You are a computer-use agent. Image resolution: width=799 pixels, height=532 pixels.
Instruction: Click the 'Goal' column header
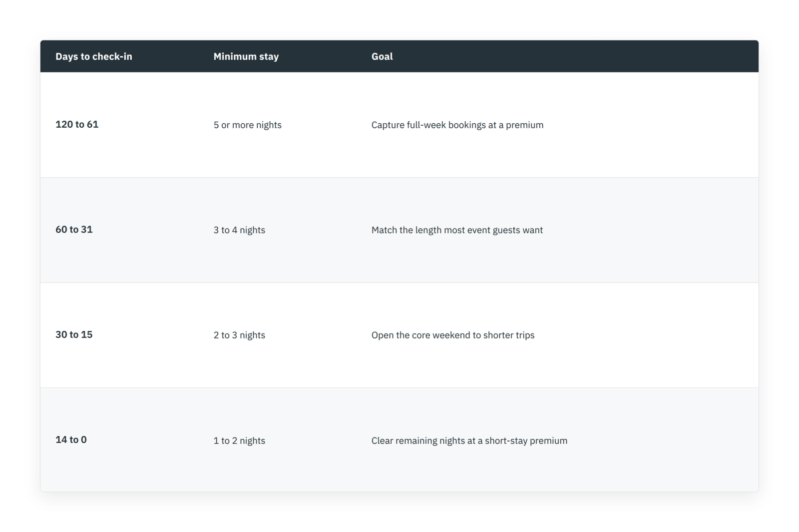[x=382, y=56]
